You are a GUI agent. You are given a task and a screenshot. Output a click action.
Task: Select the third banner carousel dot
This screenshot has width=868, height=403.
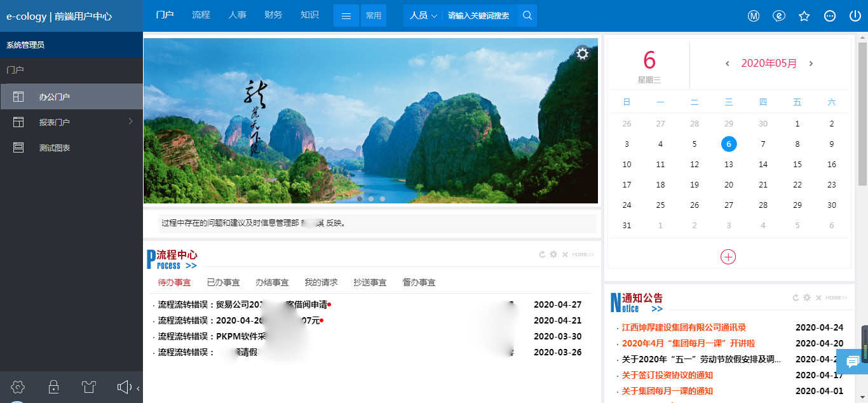click(383, 199)
